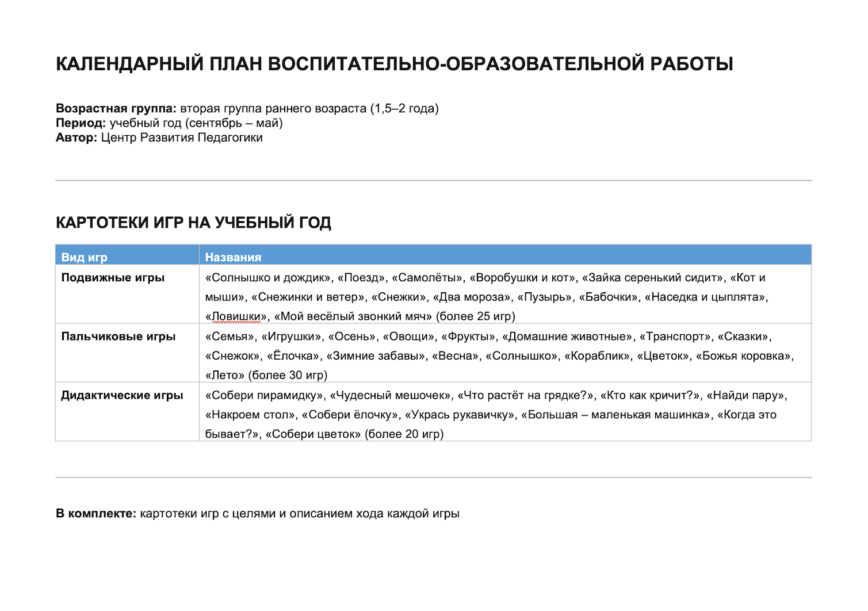This screenshot has height=611, width=868.
Task: Click the «Солнышко и дождик» game name
Action: pyautogui.click(x=267, y=278)
